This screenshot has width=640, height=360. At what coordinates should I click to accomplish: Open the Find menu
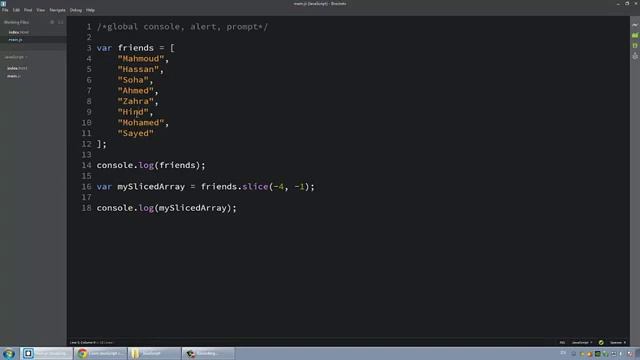(x=28, y=10)
